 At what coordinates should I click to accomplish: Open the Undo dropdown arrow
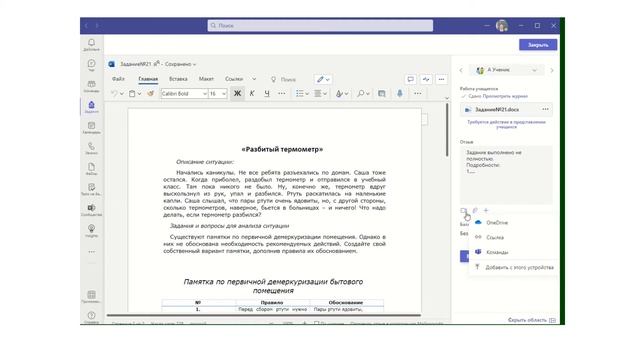[122, 94]
